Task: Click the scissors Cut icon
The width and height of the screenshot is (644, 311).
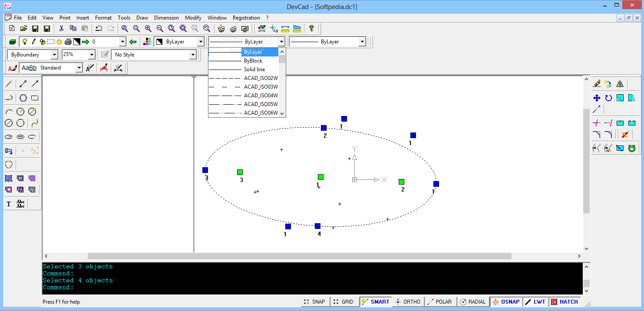Action: point(61,29)
